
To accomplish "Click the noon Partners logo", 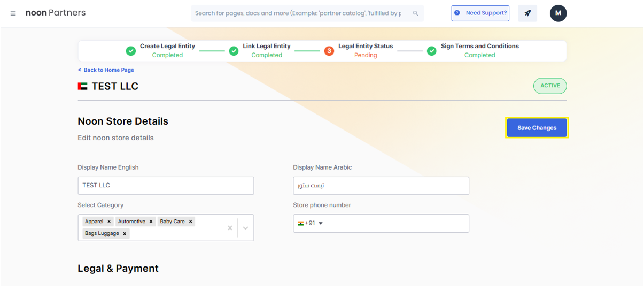I will click(x=56, y=13).
